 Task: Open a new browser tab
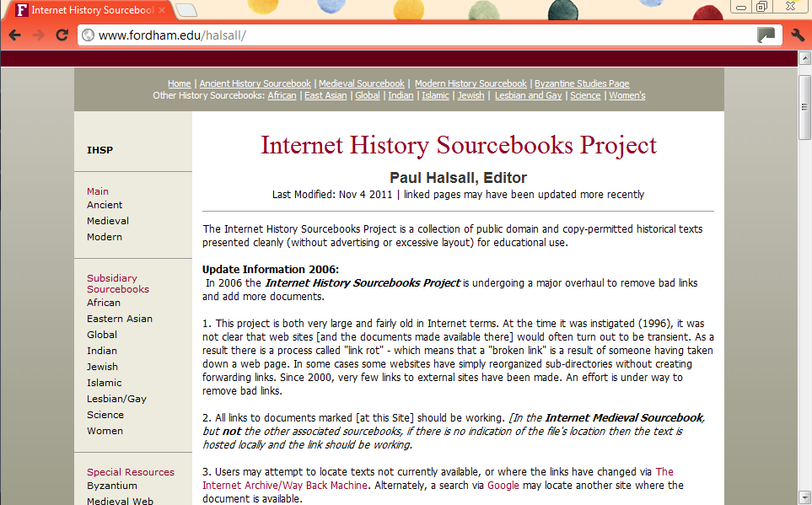[186, 12]
